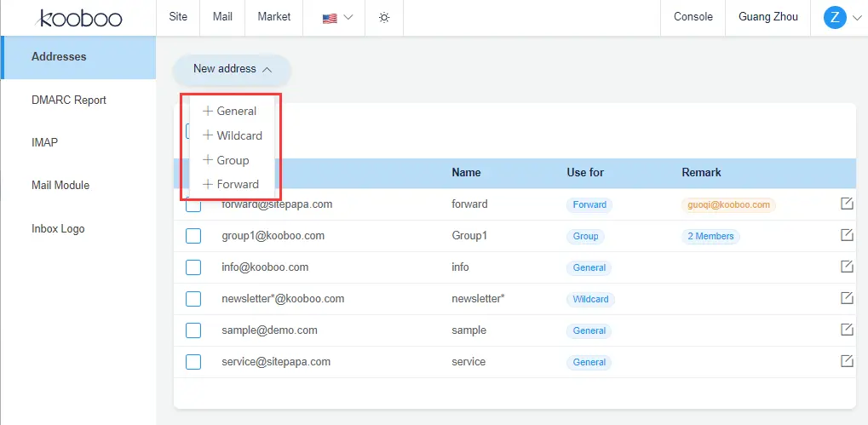Click the Kooboo logo
Screen dimensions: 868x425
click(x=82, y=18)
